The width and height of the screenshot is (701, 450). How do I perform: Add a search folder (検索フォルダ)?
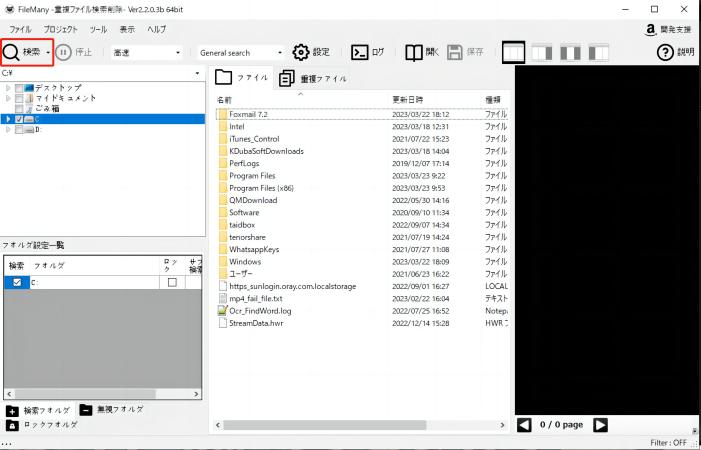point(38,410)
